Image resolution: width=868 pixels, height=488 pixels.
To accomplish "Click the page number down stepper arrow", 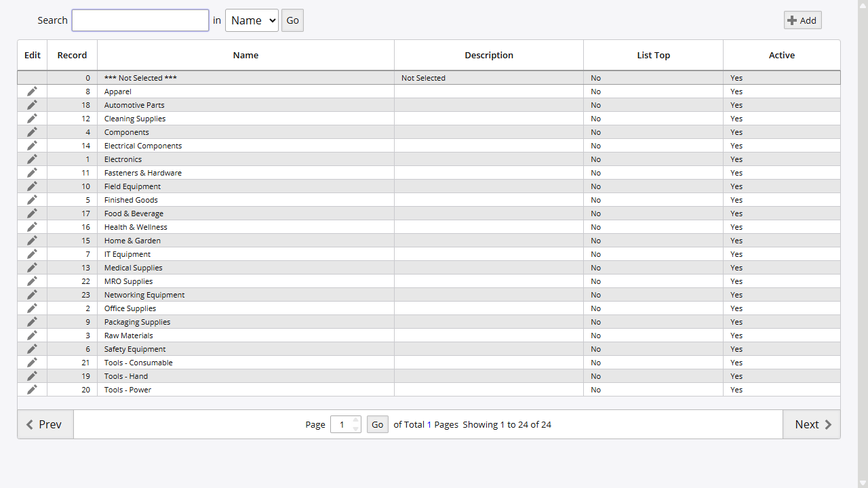I will point(355,428).
